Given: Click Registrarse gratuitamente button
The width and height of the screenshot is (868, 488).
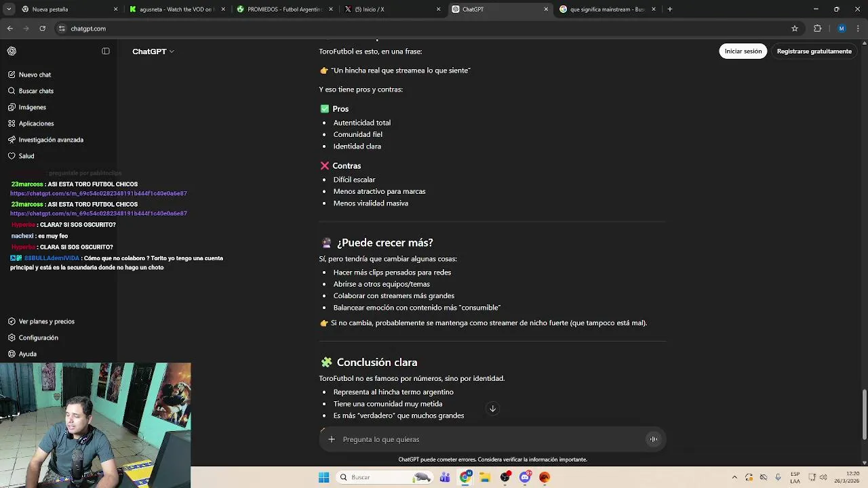Looking at the screenshot, I should (x=814, y=52).
